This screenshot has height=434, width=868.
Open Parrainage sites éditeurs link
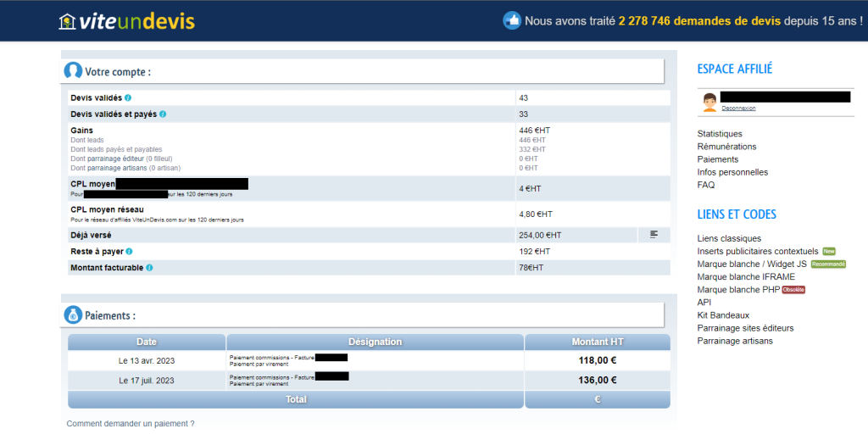click(x=745, y=328)
